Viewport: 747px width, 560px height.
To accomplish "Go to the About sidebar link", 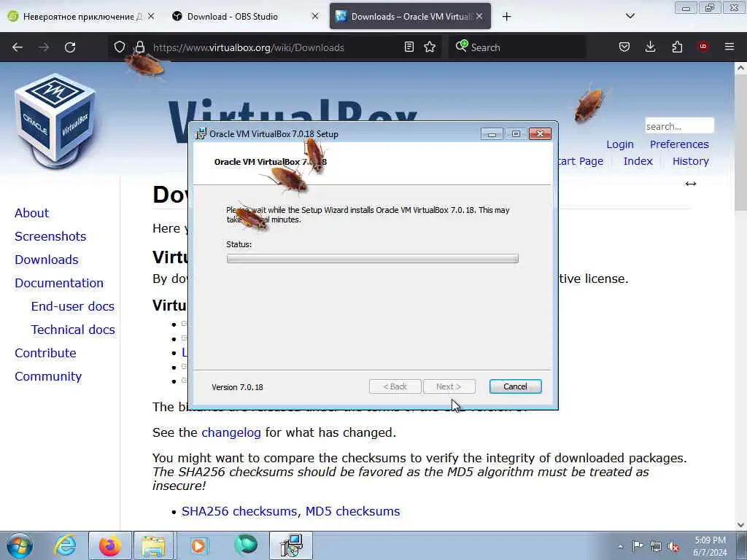I will (32, 213).
